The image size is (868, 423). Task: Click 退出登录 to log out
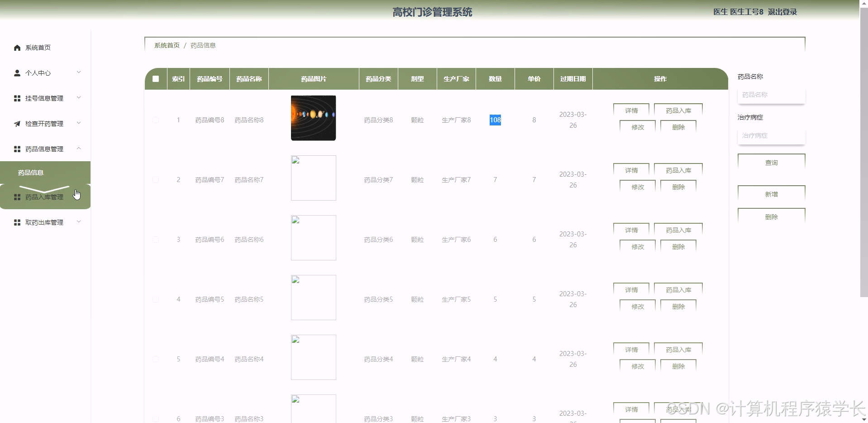782,12
